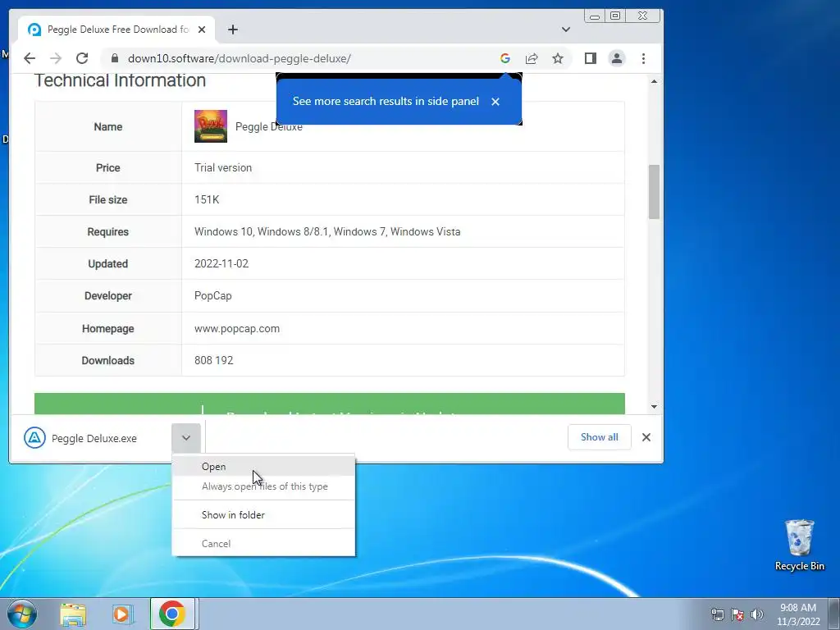Click the address bar URL
The height and width of the screenshot is (630, 840).
[x=239, y=58]
